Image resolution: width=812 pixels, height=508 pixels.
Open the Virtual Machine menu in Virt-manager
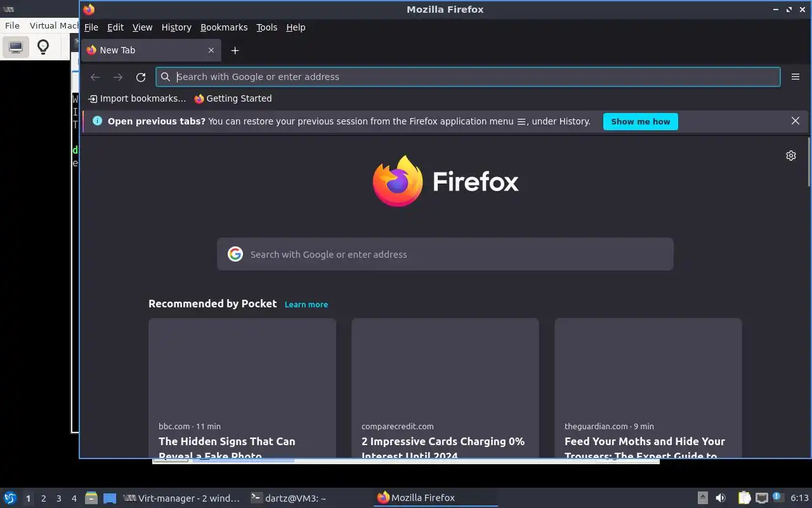pyautogui.click(x=53, y=26)
